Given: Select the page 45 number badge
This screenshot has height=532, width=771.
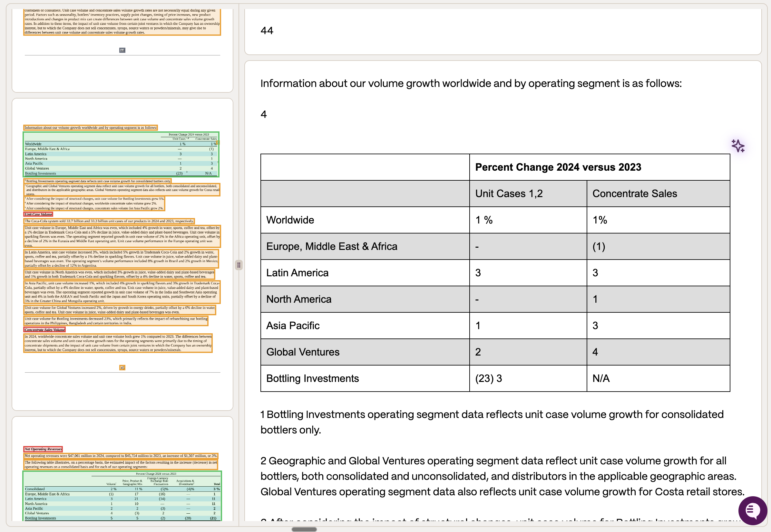Looking at the screenshot, I should point(122,368).
